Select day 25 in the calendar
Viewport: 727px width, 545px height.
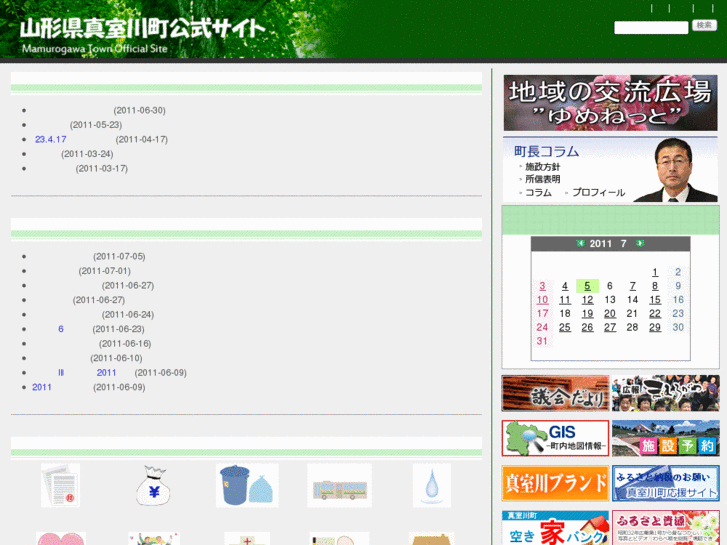coord(565,327)
